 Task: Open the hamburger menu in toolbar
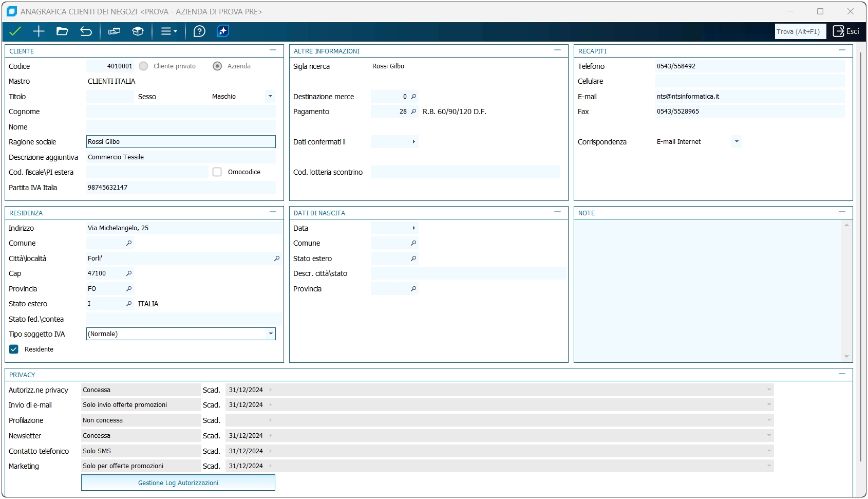[x=168, y=31]
